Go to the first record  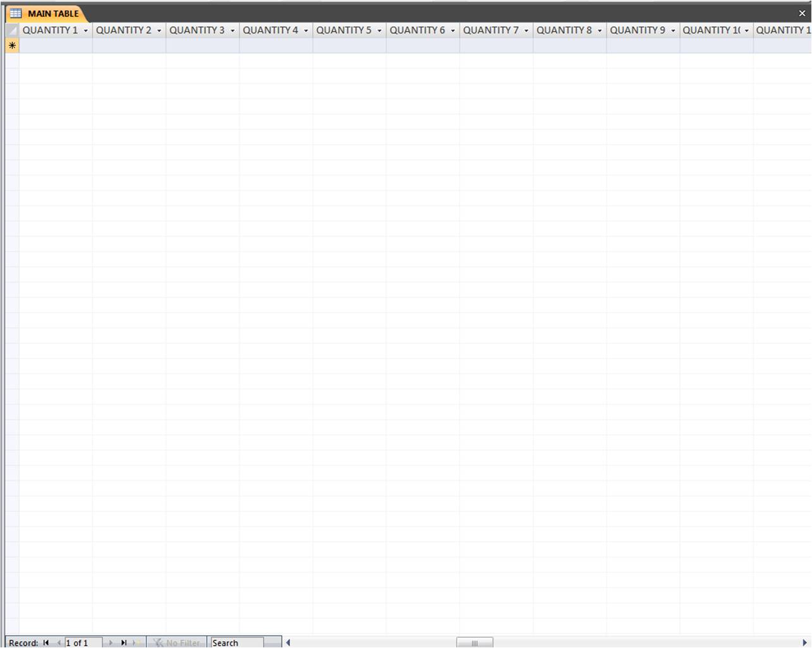[46, 642]
